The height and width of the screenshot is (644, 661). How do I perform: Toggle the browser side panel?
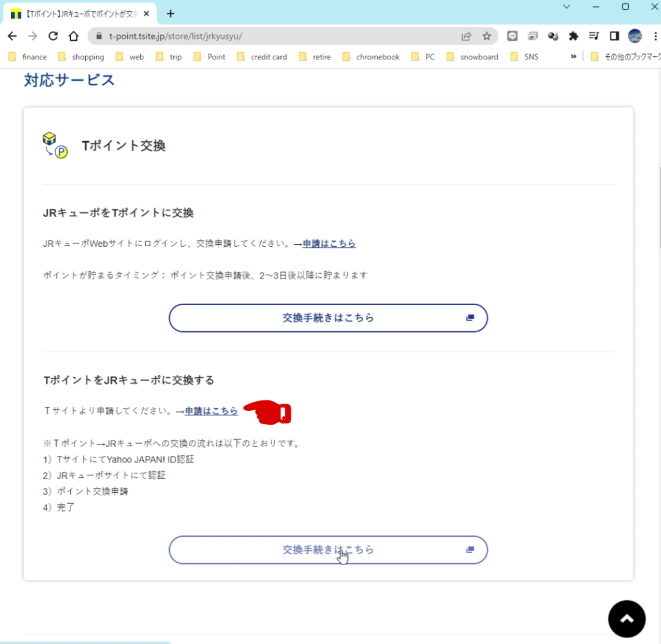[615, 36]
